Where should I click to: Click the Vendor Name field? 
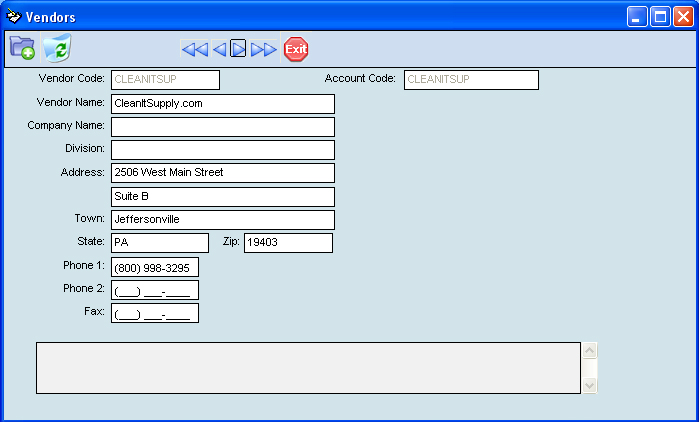coord(223,104)
